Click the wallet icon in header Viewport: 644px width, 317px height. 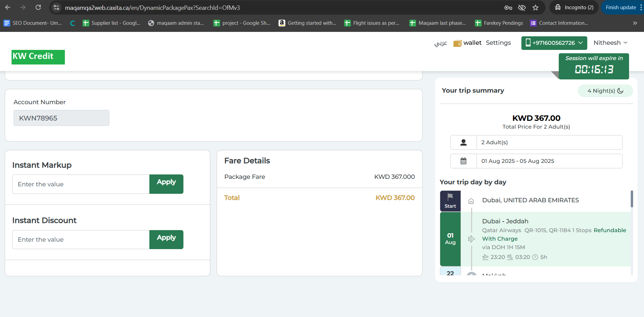click(458, 43)
